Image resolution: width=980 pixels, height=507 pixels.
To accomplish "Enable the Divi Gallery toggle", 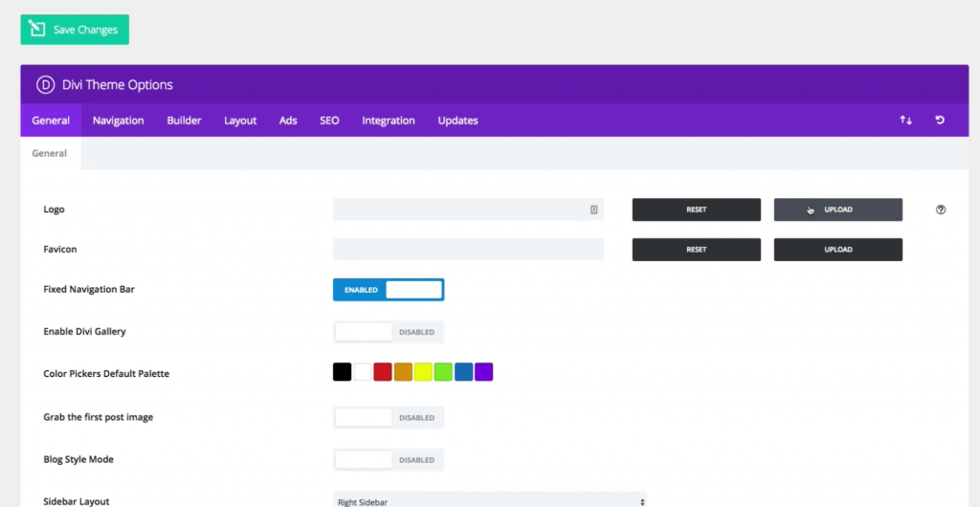I will pos(389,332).
